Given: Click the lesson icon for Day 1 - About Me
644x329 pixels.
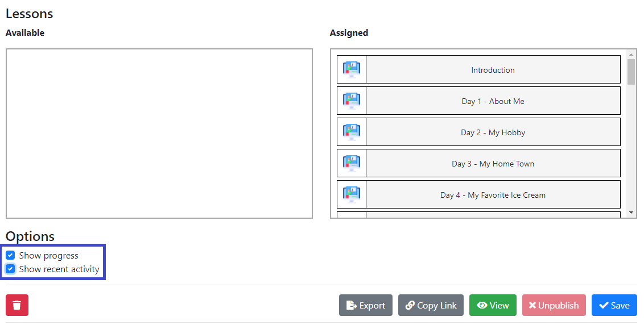Looking at the screenshot, I should (x=352, y=101).
